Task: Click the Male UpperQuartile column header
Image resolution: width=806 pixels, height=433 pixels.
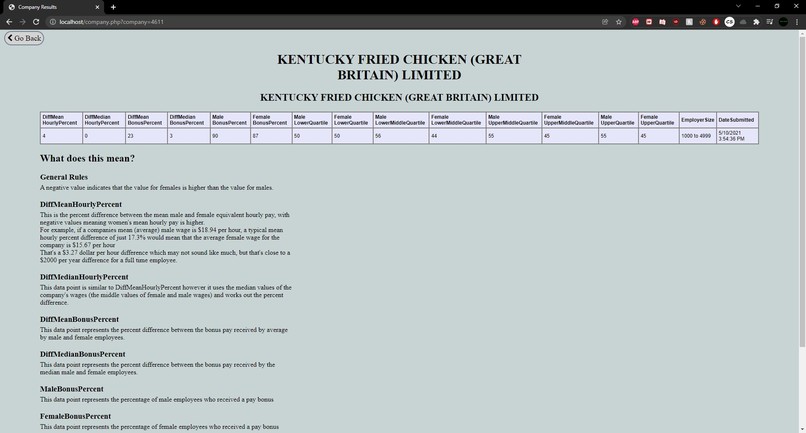Action: coord(618,120)
